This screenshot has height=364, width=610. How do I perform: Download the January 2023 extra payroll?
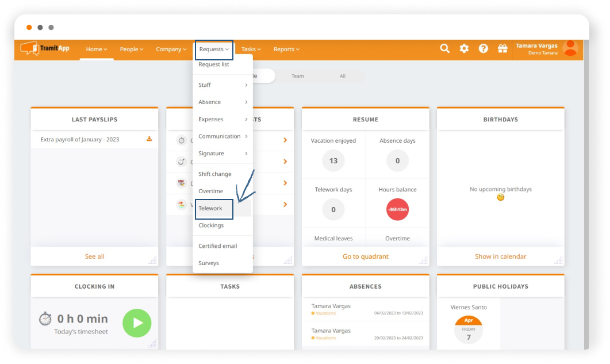click(149, 139)
